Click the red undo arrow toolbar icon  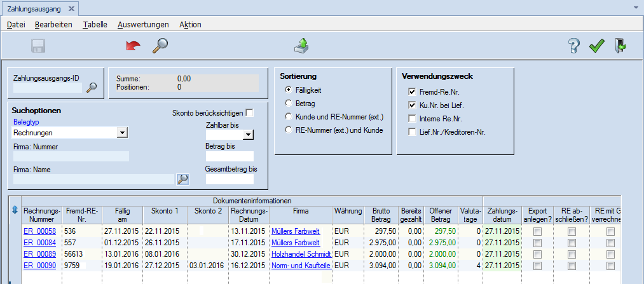point(134,46)
